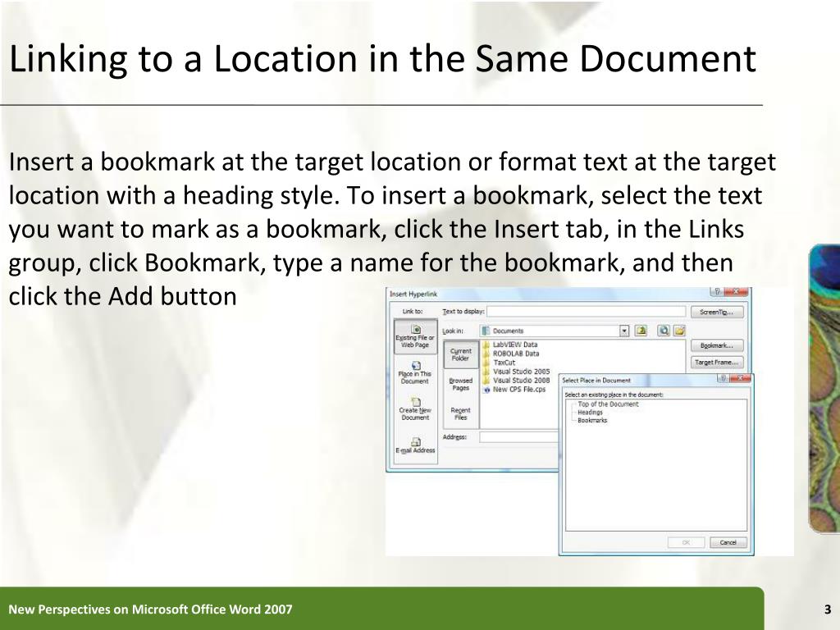Close the Insert Hyperlink dialog
840x630 pixels.
[736, 292]
